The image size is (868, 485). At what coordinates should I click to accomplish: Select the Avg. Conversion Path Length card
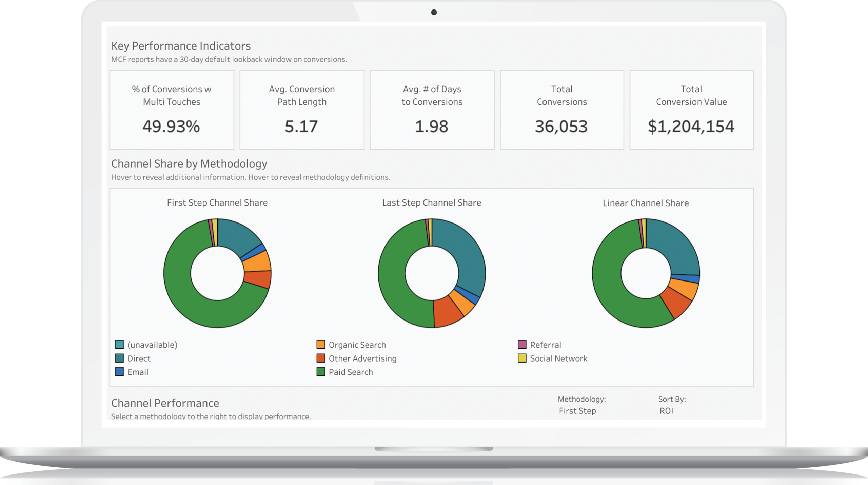point(302,110)
